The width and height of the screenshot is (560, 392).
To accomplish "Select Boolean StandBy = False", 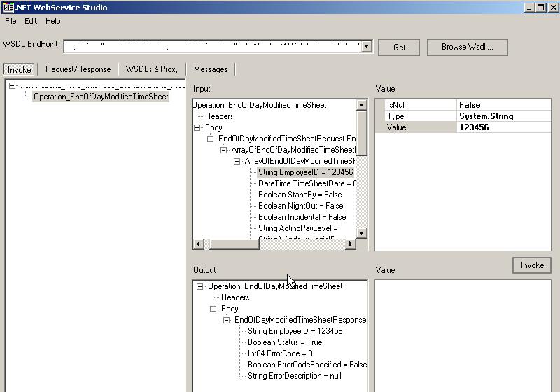I will pos(300,195).
